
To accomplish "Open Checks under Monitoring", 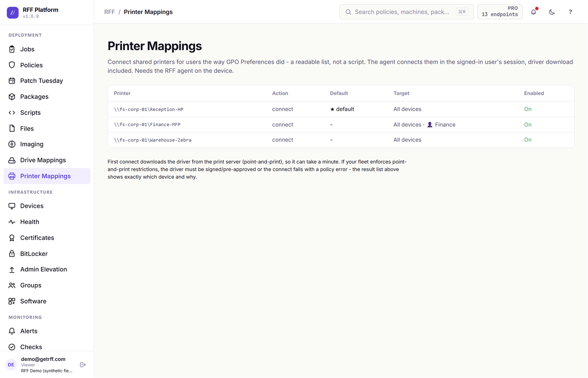I will tap(47, 347).
